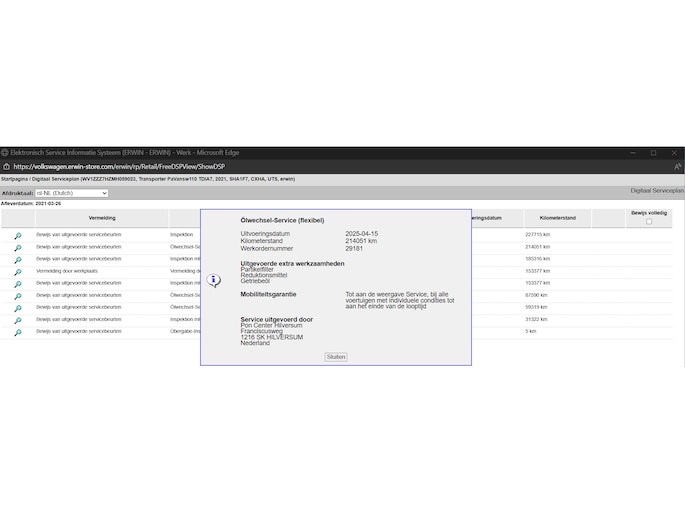Open the 'Vermelding door werkplaats' entry magnifier
The width and height of the screenshot is (685, 514).
click(17, 271)
